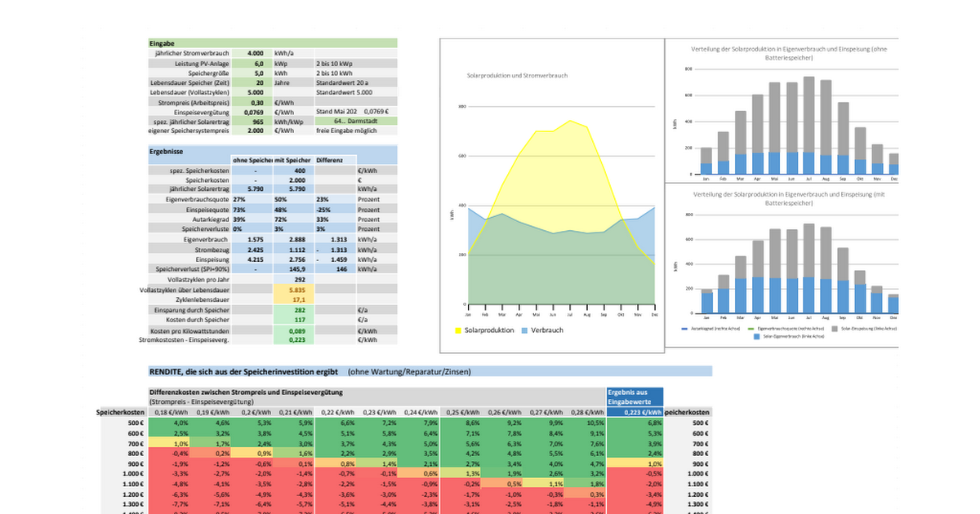Click the 'Solarproduktion und Stromverbrauch' chart title
The image size is (980, 514).
[517, 76]
